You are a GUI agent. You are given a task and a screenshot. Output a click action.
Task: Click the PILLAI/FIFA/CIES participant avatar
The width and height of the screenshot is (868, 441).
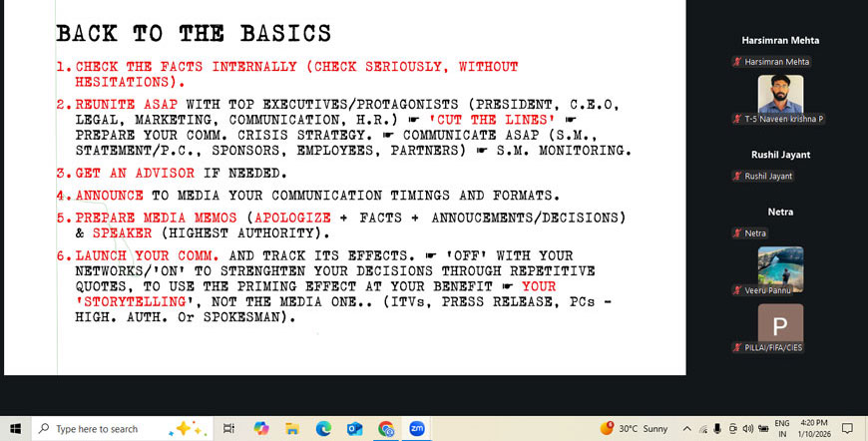(779, 323)
